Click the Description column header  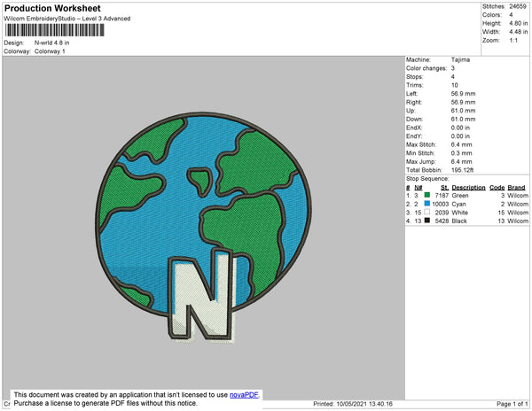point(468,187)
